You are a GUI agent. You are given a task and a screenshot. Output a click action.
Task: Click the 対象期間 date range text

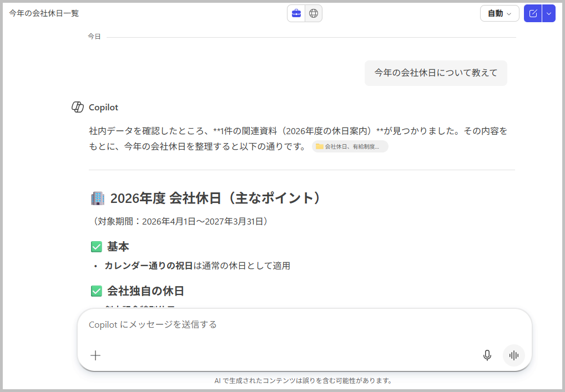[179, 221]
